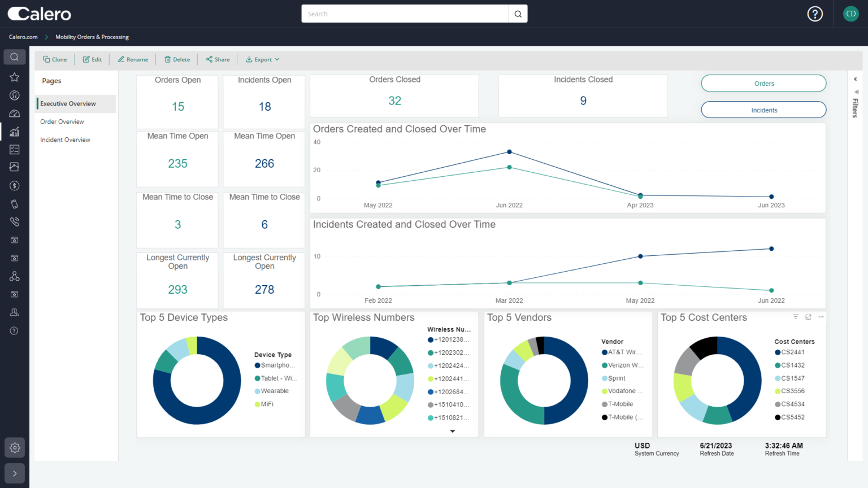Select the mobile device icon in sidebar
The image size is (868, 488).
pos(14,203)
